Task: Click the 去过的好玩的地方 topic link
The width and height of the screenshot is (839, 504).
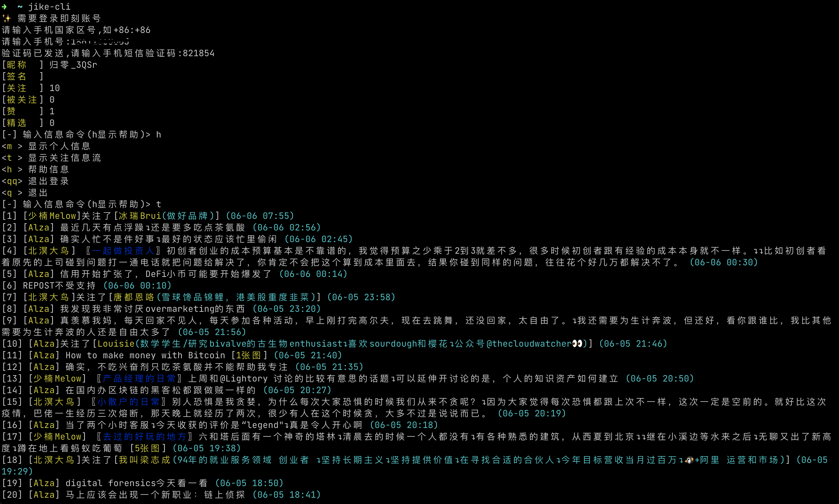Action: coord(144,436)
